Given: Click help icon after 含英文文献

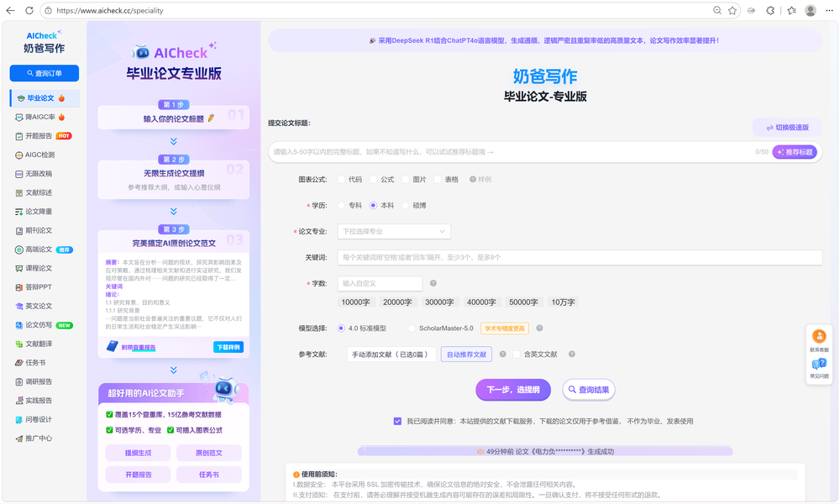Looking at the screenshot, I should 571,354.
